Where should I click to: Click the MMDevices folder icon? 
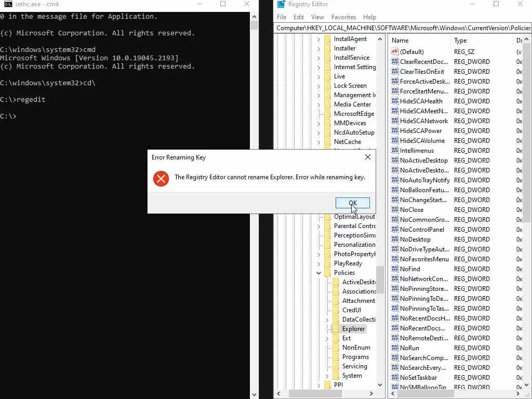pos(328,123)
